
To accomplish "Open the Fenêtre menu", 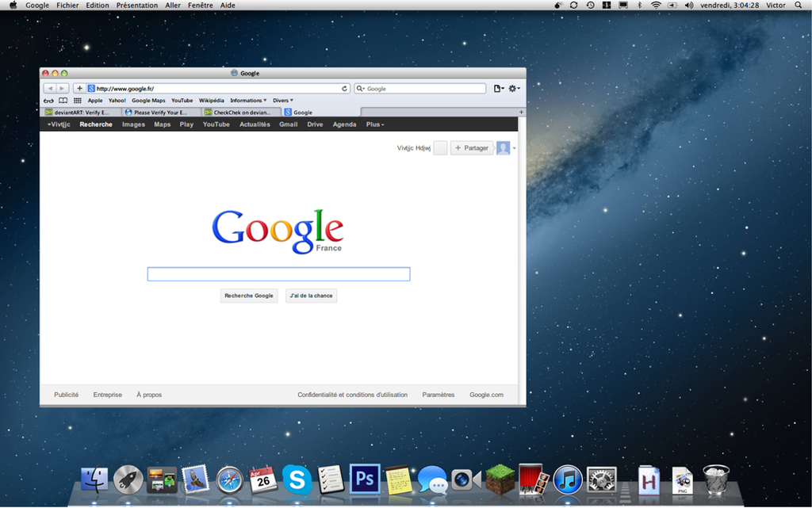I will pyautogui.click(x=201, y=6).
